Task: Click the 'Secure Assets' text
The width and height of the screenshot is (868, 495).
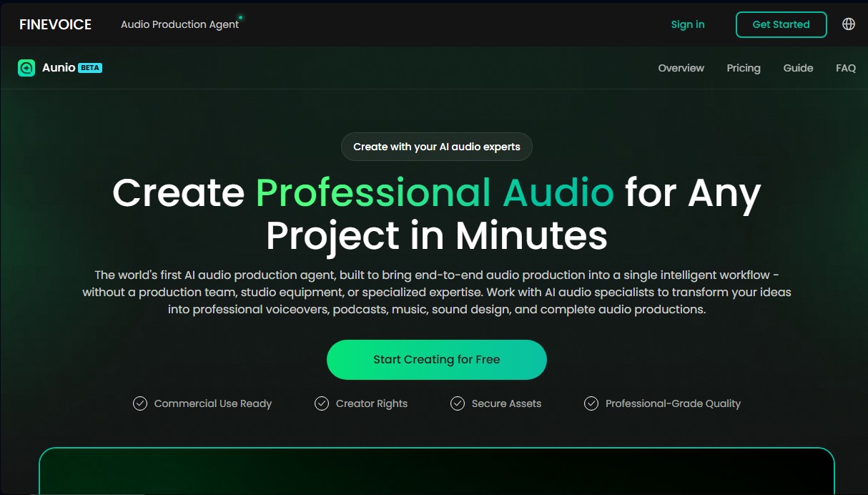Action: pos(506,403)
